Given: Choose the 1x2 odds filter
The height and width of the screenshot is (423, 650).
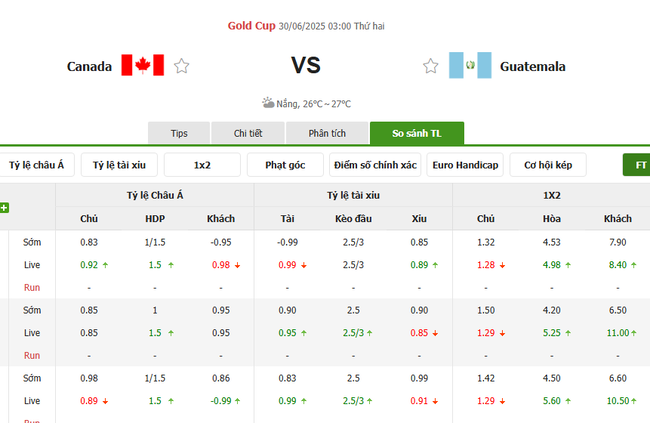Looking at the screenshot, I should coord(202,165).
